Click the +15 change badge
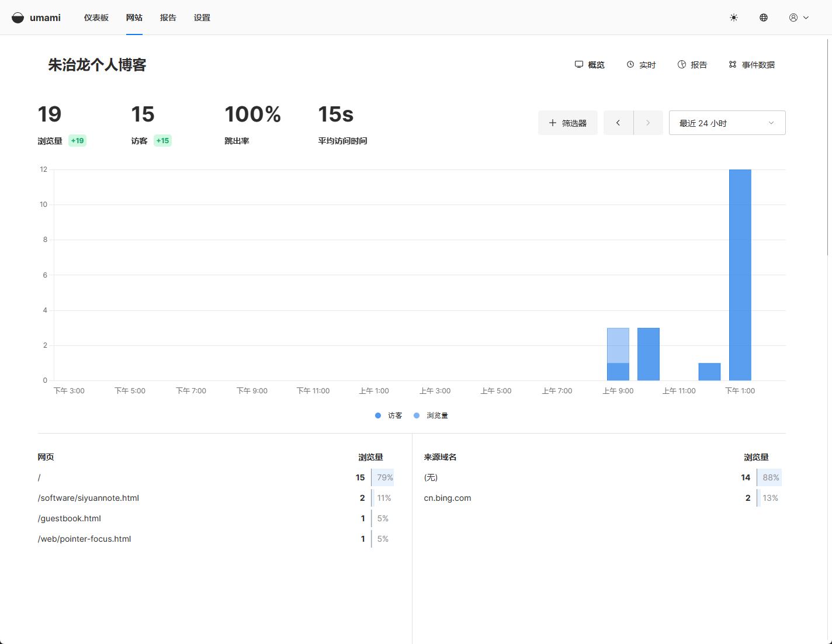 click(162, 140)
